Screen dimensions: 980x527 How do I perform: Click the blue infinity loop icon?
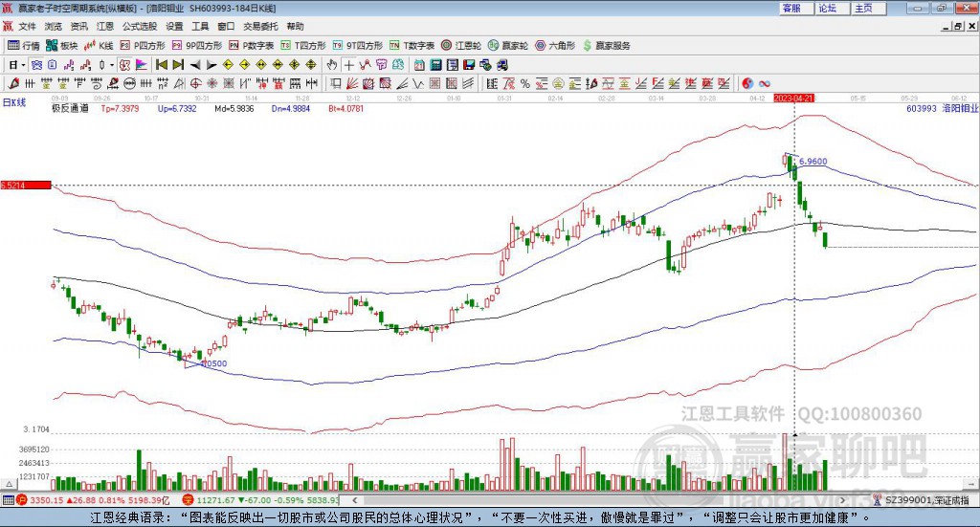point(765,83)
